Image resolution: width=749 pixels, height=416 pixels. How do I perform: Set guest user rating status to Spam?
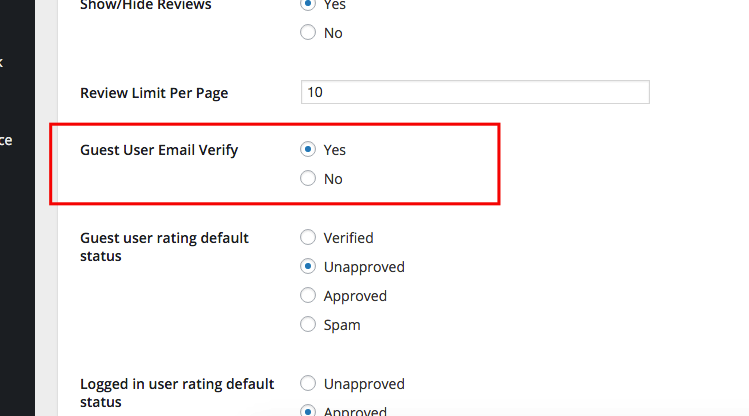[x=308, y=325]
